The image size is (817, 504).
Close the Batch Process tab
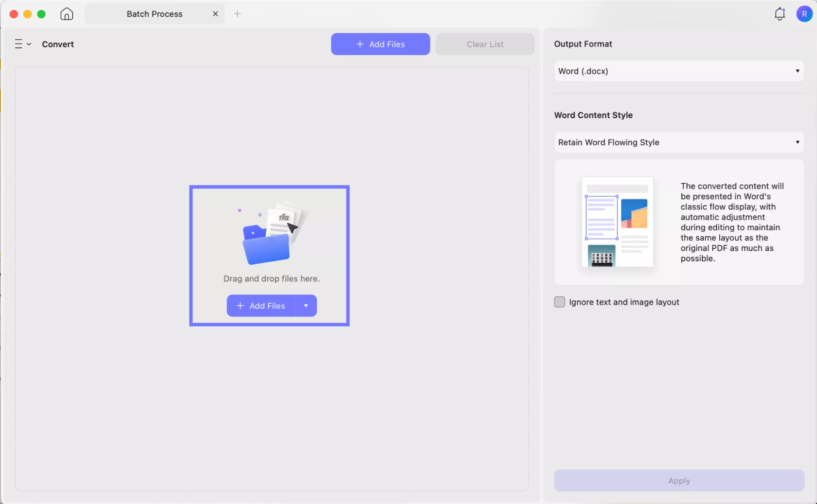[215, 13]
